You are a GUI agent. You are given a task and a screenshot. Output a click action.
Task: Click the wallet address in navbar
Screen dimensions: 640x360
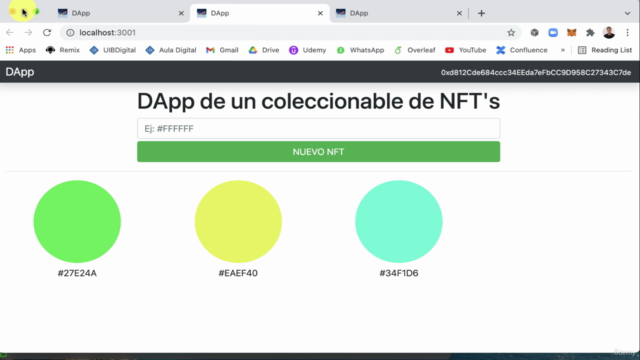pyautogui.click(x=536, y=72)
